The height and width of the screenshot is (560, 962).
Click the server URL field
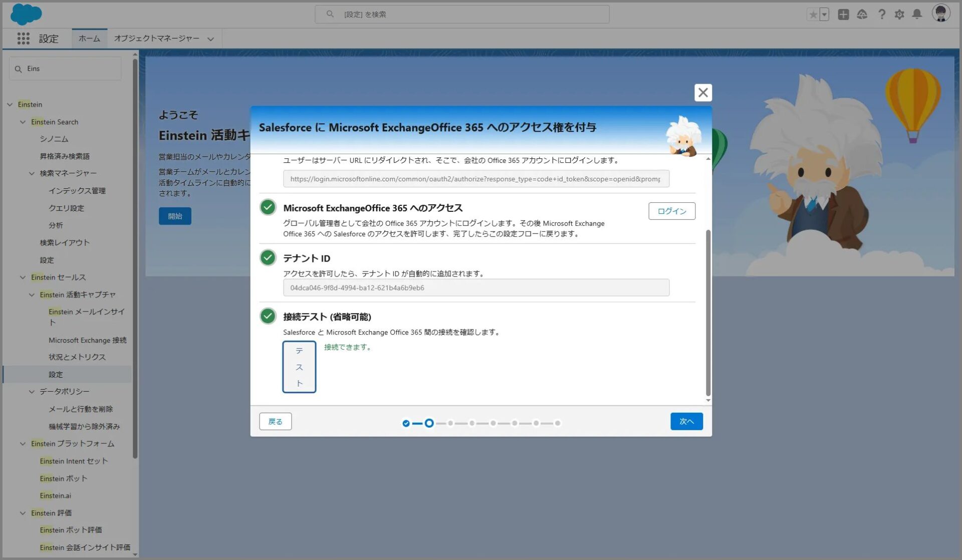point(476,179)
